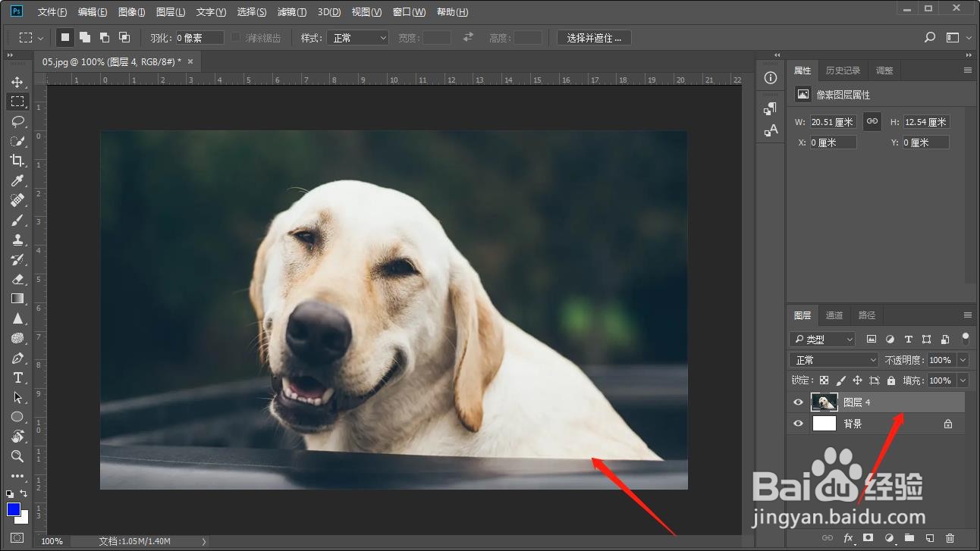Open new adjustment layer menu
Screen dimensions: 980x551
point(889,538)
